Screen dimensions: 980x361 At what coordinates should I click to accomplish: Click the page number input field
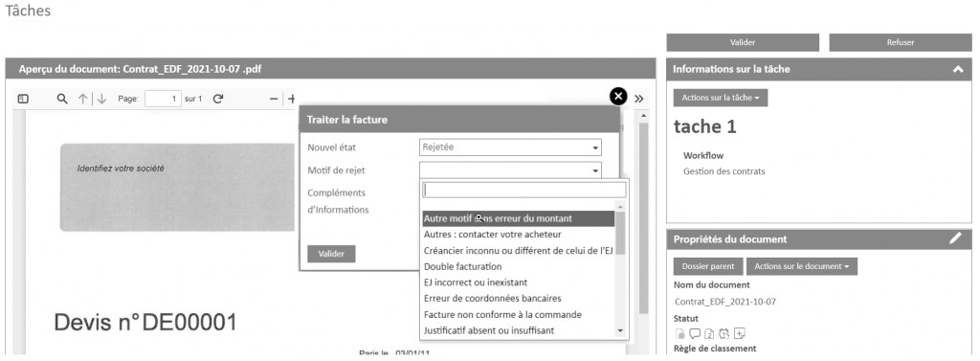tap(163, 99)
